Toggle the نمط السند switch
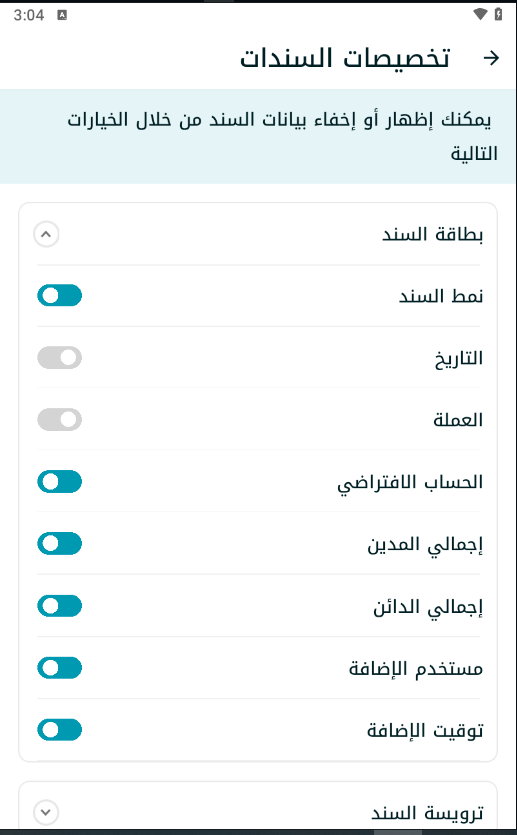 point(60,296)
